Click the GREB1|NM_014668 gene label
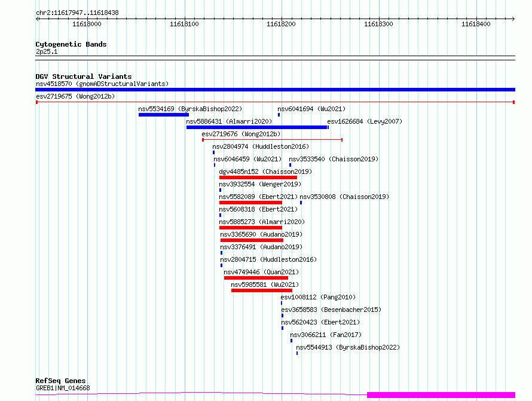 pyautogui.click(x=63, y=388)
